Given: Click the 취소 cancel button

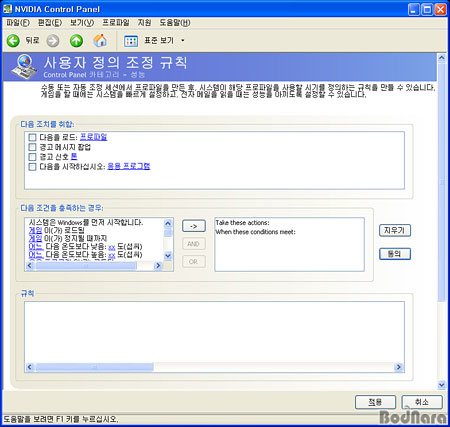Looking at the screenshot, I should [422, 402].
